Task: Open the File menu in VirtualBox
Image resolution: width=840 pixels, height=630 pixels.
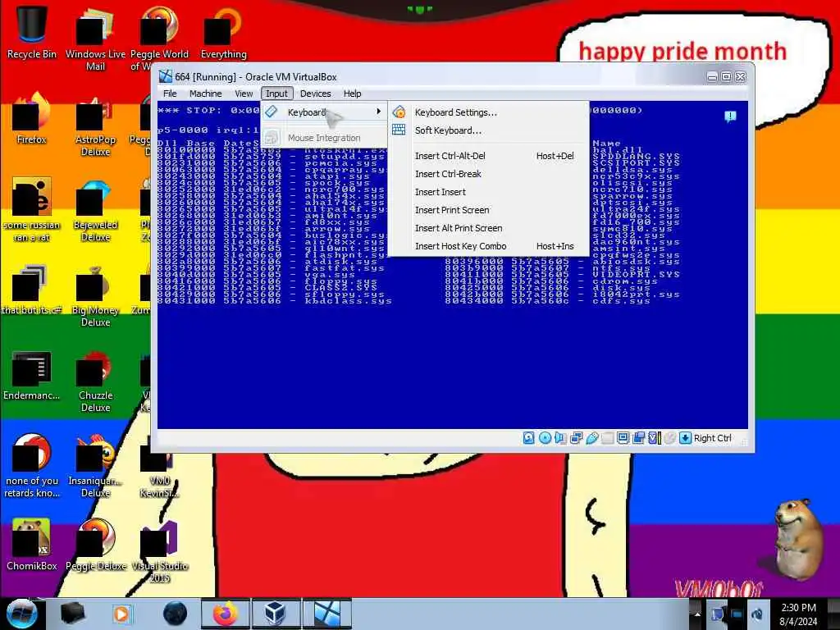Action: tap(170, 94)
